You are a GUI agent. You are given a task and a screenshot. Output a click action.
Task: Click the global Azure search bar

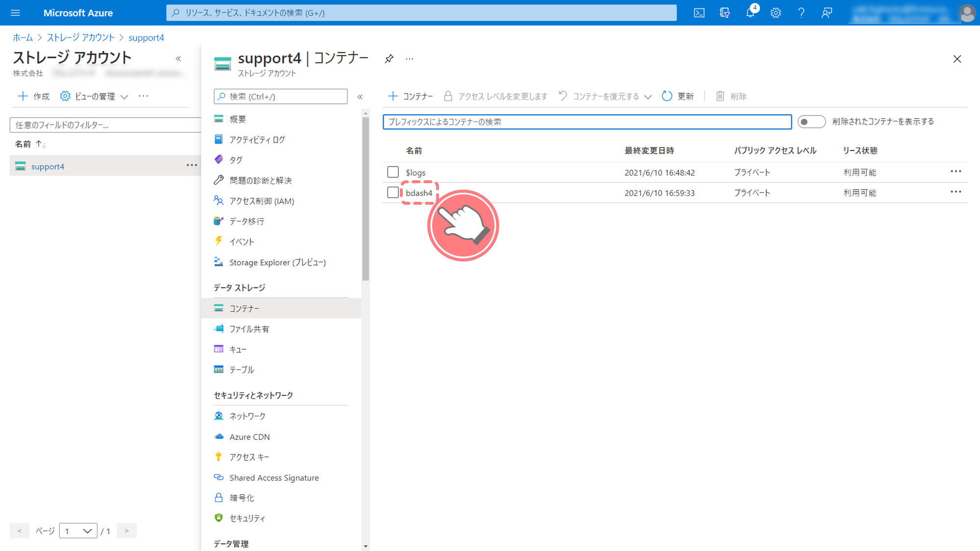coord(421,13)
